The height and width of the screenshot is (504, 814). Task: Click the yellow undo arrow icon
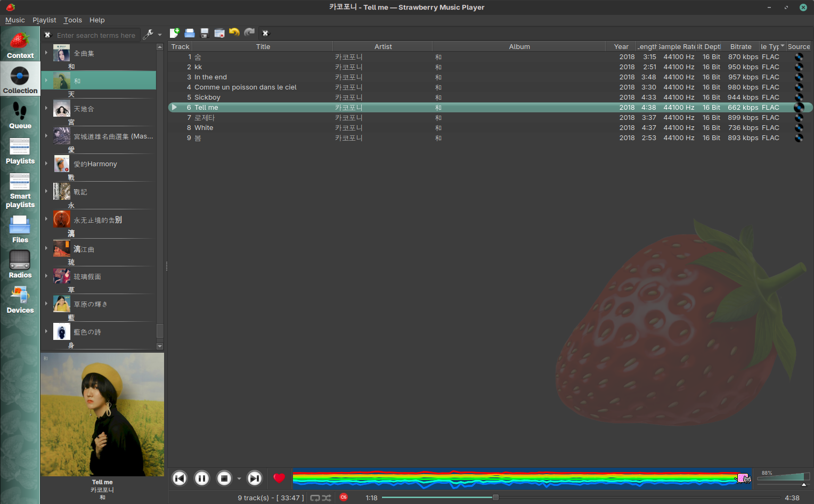pos(234,33)
